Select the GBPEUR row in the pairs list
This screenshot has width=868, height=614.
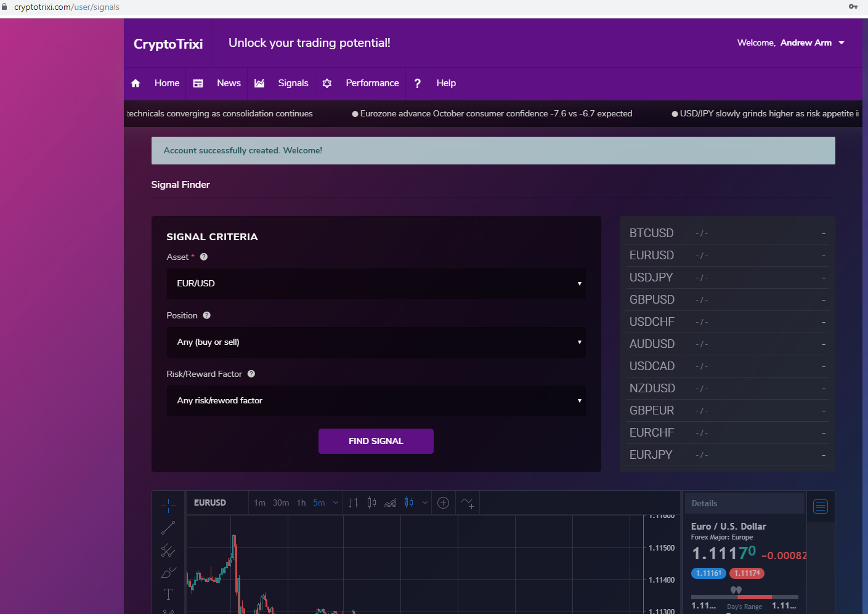[x=727, y=411]
